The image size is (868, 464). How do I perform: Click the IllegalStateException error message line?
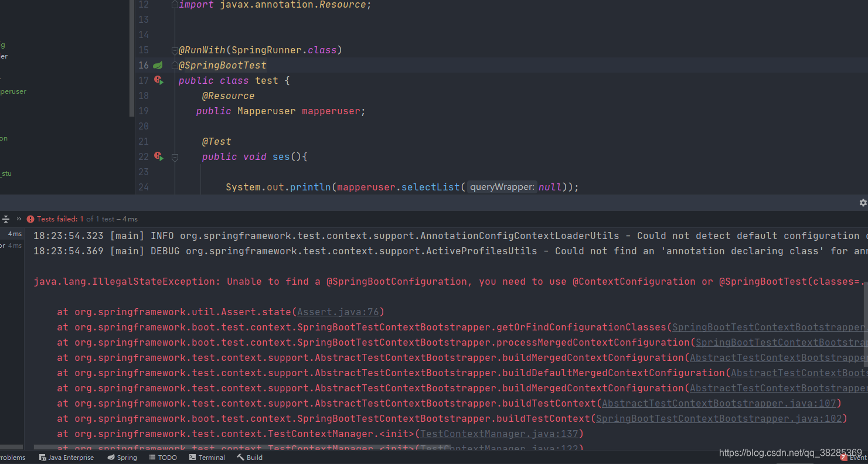point(450,282)
